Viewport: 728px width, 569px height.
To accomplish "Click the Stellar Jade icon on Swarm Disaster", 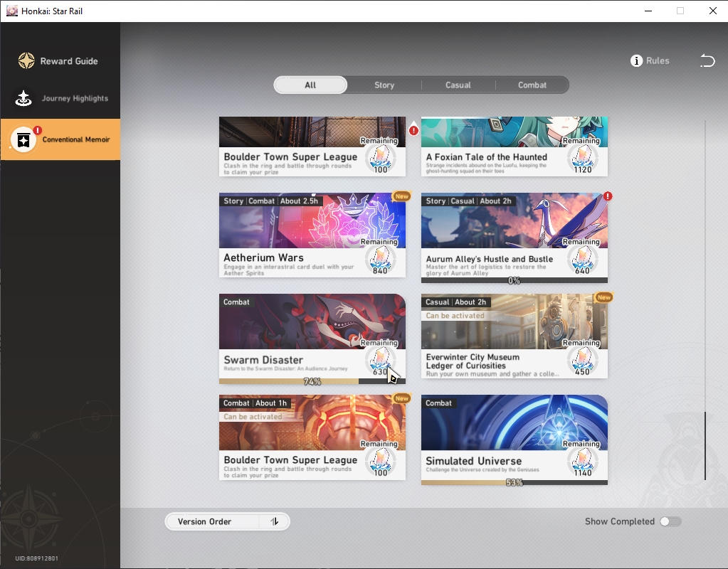I will click(x=381, y=360).
